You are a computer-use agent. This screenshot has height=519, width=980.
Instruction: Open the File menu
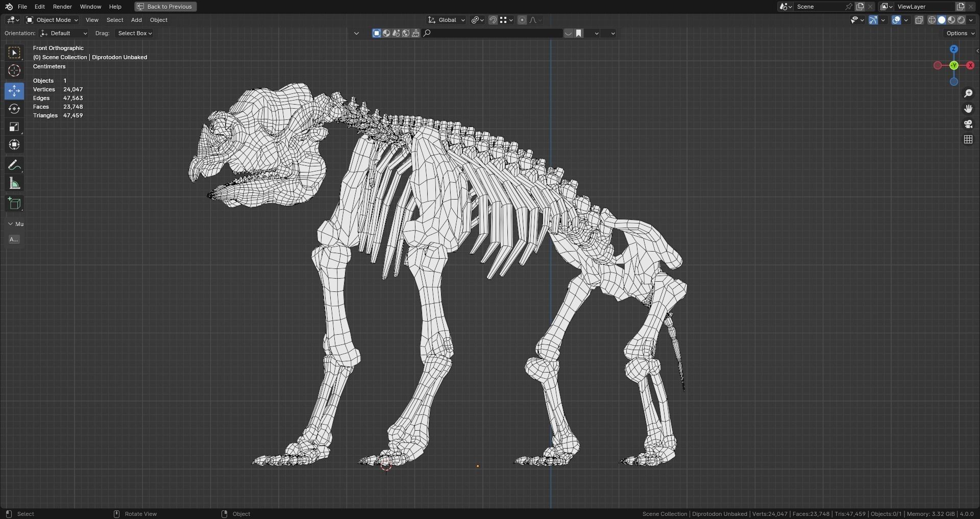(22, 7)
